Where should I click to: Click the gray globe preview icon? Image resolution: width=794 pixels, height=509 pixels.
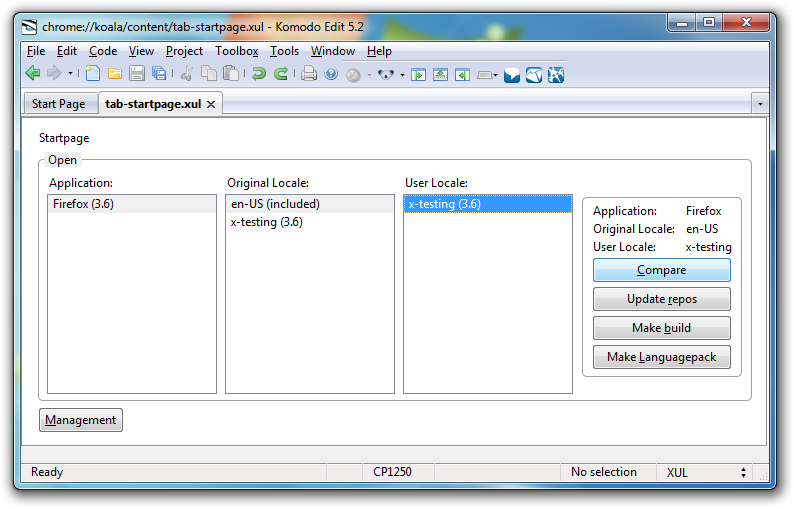353,75
